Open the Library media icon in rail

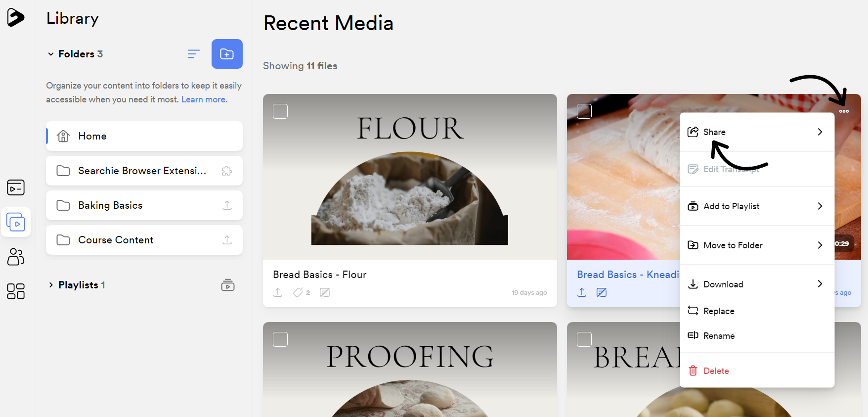point(16,223)
